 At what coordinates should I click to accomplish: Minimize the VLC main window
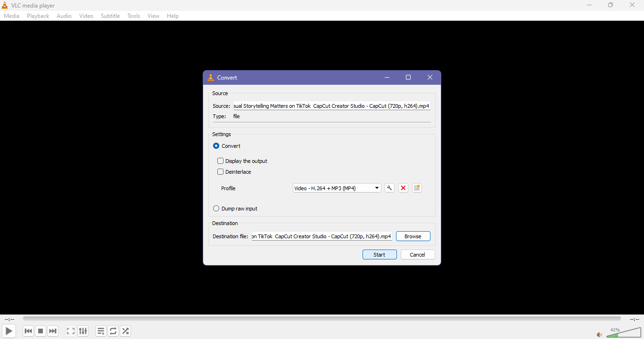[x=589, y=5]
